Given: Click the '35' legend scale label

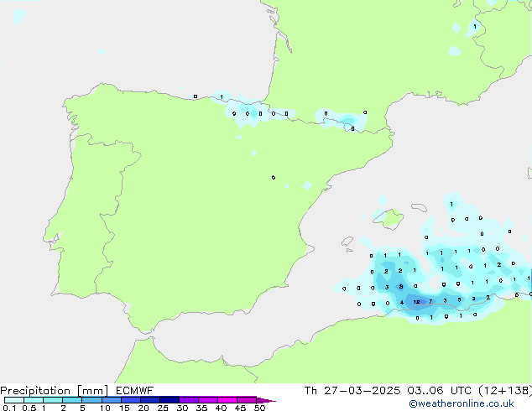Looking at the screenshot, I should tap(201, 408).
